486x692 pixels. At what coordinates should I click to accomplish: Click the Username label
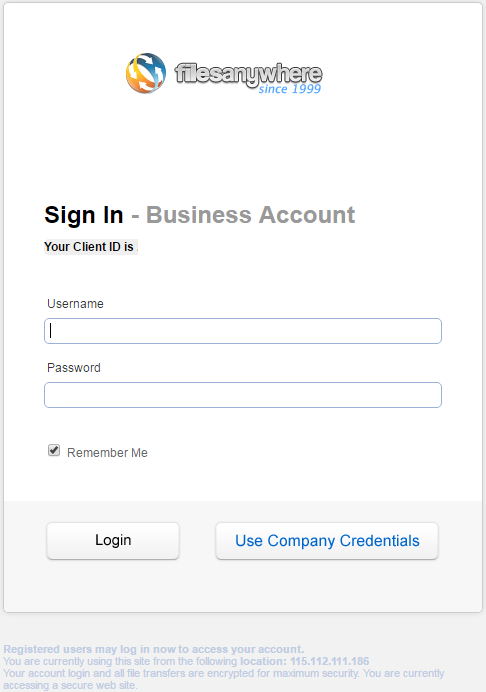(75, 304)
